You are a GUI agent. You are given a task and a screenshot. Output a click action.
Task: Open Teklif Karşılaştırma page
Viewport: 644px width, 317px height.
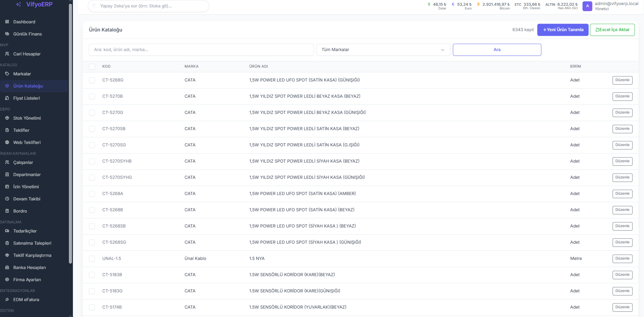34,255
